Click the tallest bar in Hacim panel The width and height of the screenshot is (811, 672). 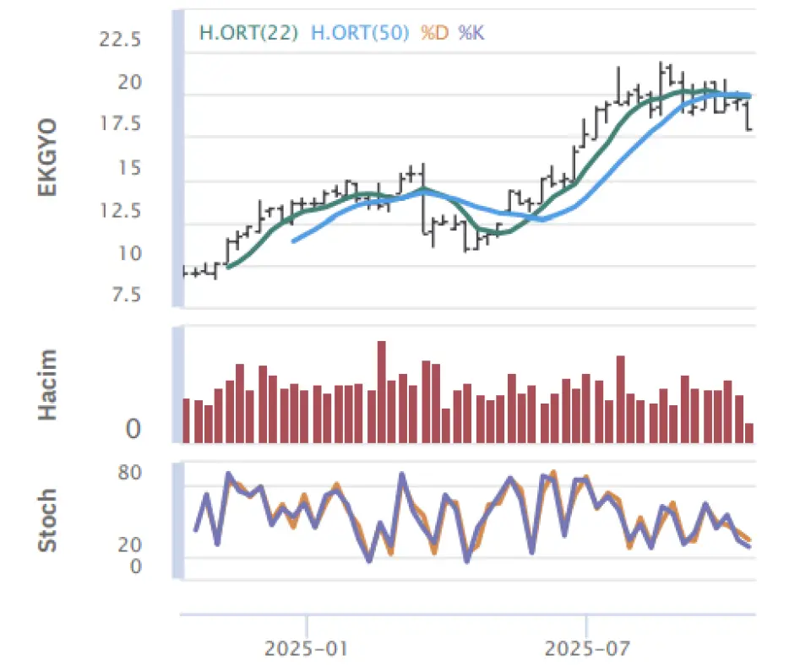381,392
